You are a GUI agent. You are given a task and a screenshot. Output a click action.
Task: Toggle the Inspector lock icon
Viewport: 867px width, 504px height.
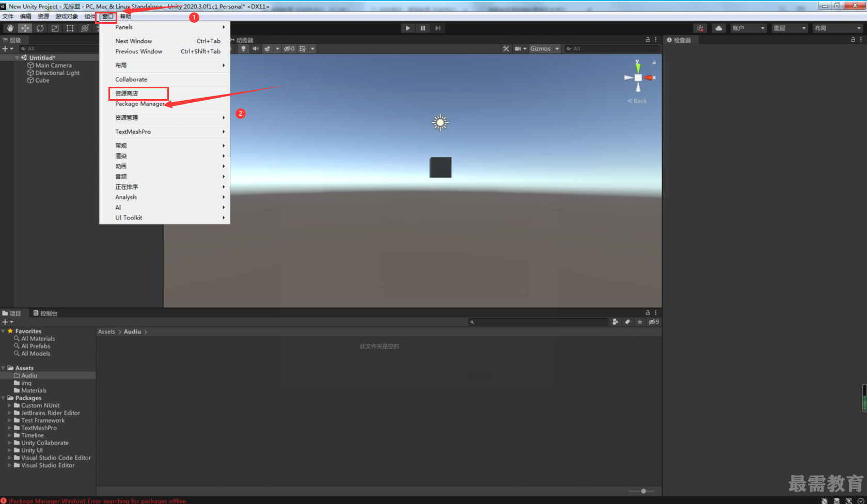[x=853, y=39]
